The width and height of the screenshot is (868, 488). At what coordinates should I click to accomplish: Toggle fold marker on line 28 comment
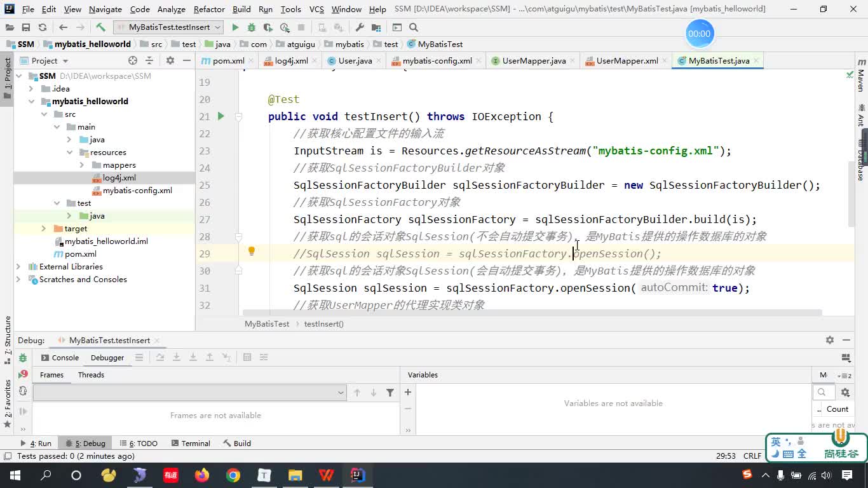[x=239, y=236]
